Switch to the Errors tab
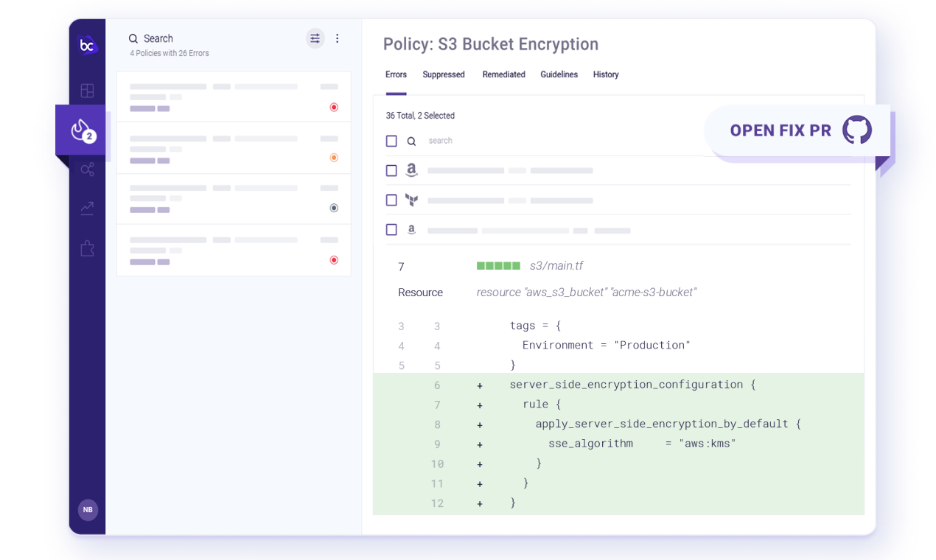This screenshot has width=936, height=560. [x=396, y=74]
